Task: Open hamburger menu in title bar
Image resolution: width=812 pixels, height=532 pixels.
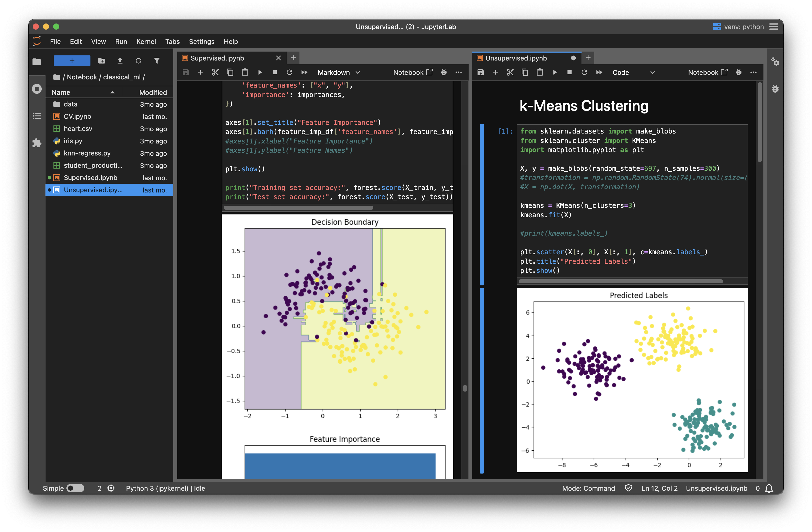Action: (773, 27)
